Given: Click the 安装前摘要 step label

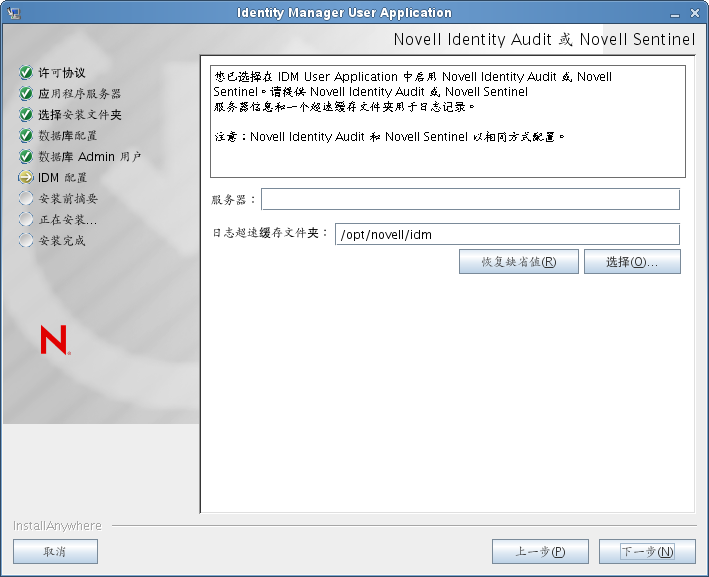Looking at the screenshot, I should 68,199.
